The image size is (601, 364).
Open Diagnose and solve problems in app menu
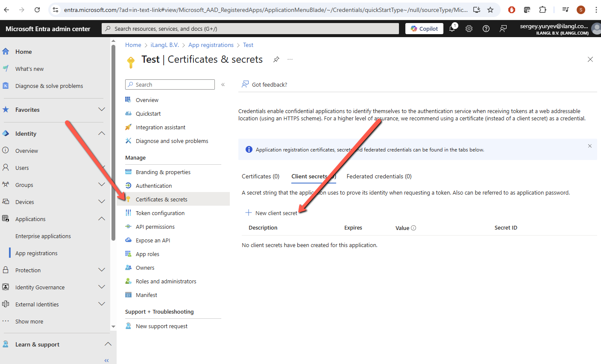(173, 141)
